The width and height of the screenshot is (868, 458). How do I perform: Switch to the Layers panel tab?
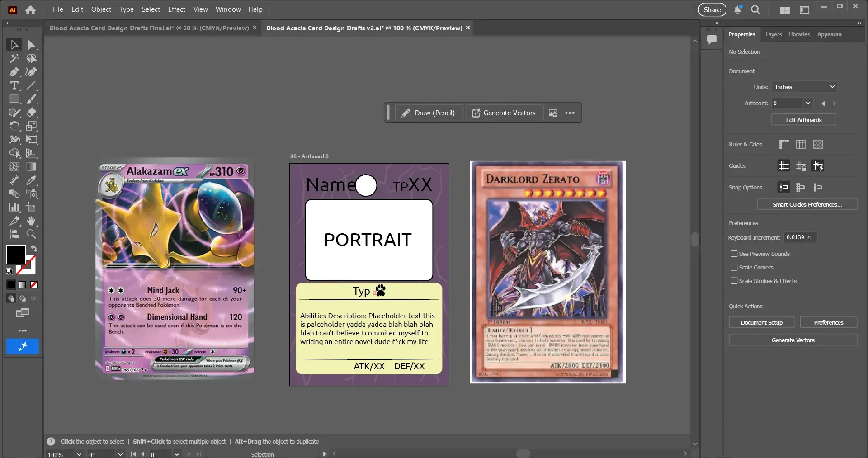(774, 34)
